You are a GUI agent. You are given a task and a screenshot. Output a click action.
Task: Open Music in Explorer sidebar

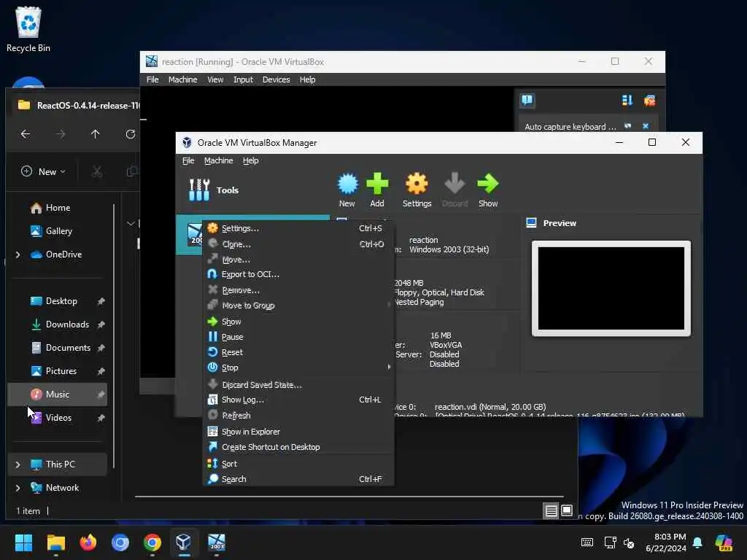tap(57, 394)
